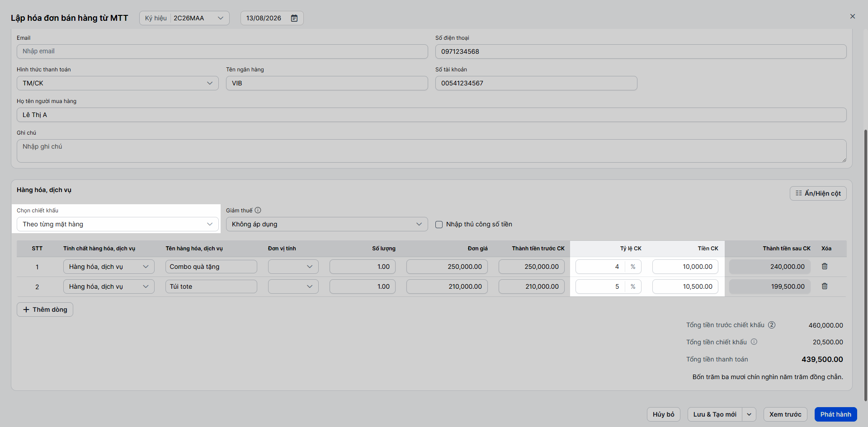868x427 pixels.
Task: Click quantity field of Túi tote
Action: click(x=363, y=286)
